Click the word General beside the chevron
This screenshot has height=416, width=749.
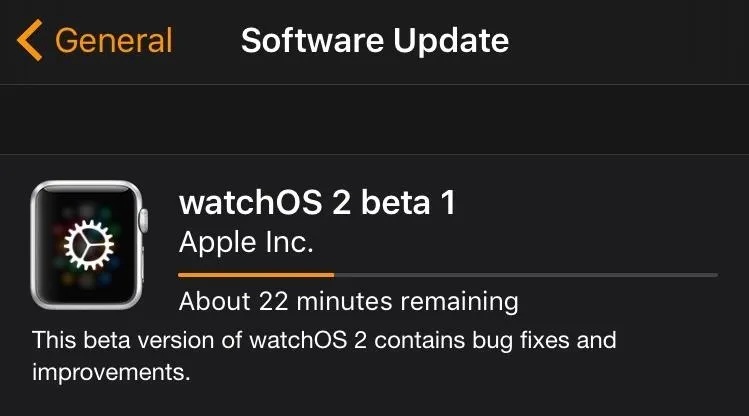tap(114, 41)
